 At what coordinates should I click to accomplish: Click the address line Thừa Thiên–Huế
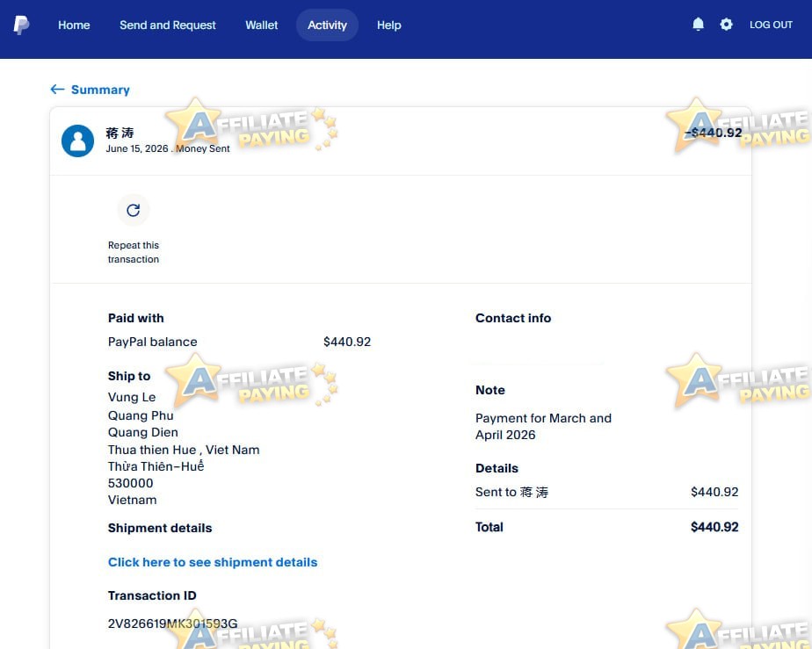tap(156, 466)
